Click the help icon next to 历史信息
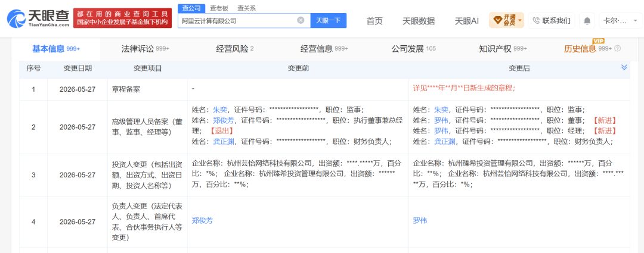 coord(617,48)
